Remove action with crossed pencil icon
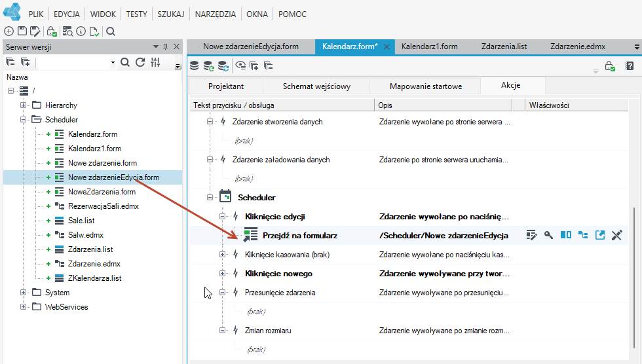Image resolution: width=642 pixels, height=364 pixels. pos(616,235)
